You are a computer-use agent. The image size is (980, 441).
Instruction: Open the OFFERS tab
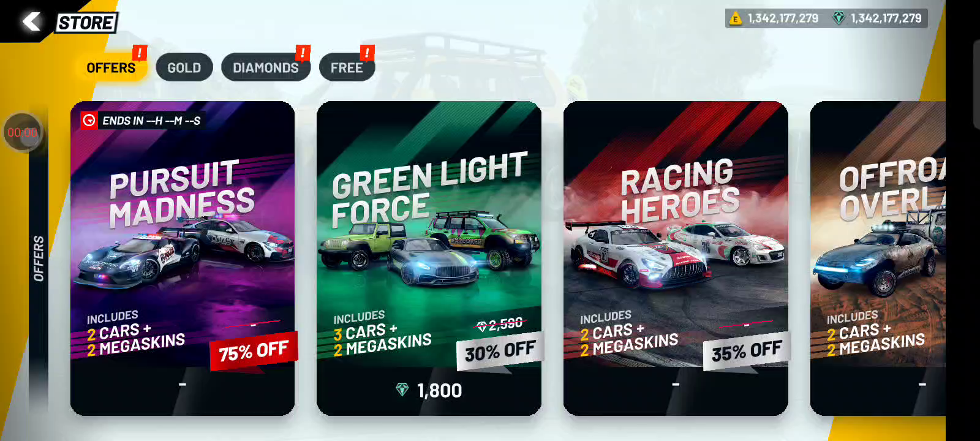[x=111, y=67]
